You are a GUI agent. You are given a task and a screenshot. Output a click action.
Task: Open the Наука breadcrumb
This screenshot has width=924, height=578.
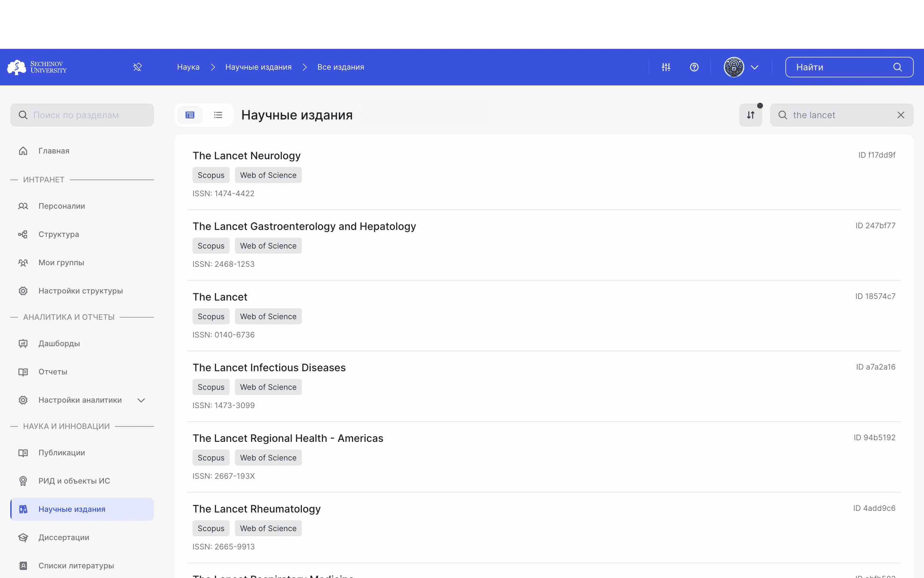click(188, 67)
